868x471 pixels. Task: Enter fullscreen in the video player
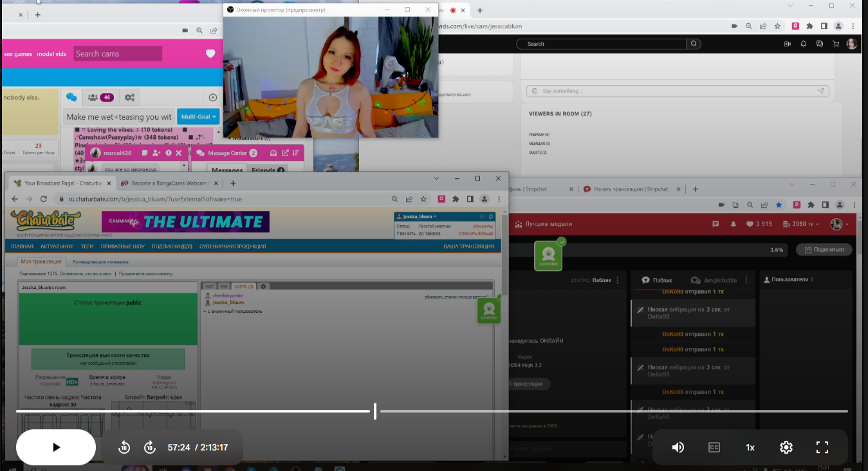point(822,447)
